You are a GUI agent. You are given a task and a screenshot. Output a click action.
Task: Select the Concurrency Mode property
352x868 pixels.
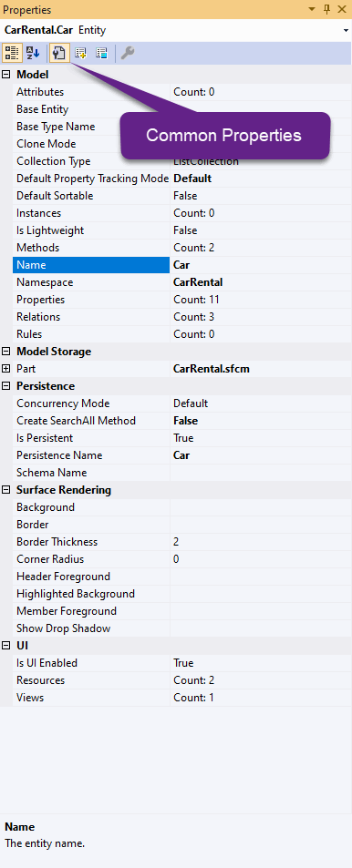click(x=91, y=403)
